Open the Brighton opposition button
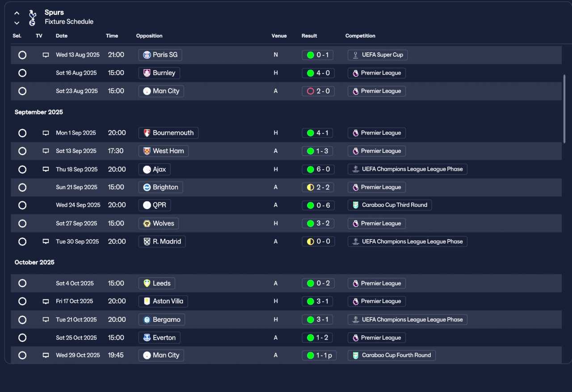The width and height of the screenshot is (572, 392). coord(161,187)
